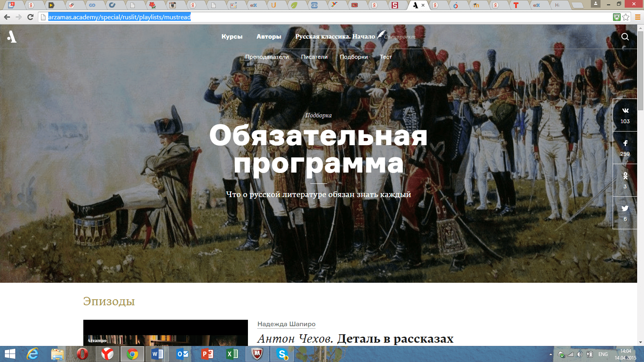Switch to the maroon S tab
Image resolution: width=644 pixels, height=362 pixels.
pos(395,5)
